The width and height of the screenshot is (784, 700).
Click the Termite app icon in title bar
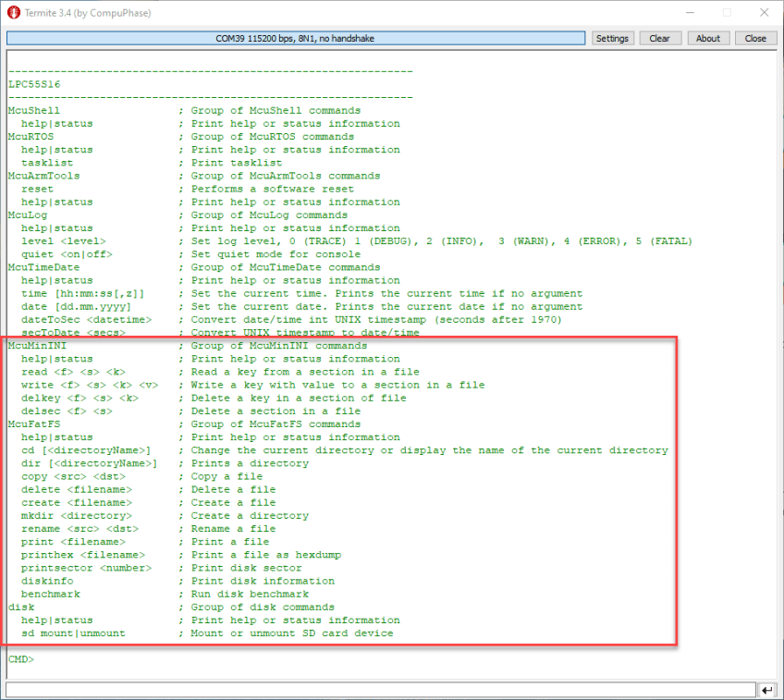(14, 13)
